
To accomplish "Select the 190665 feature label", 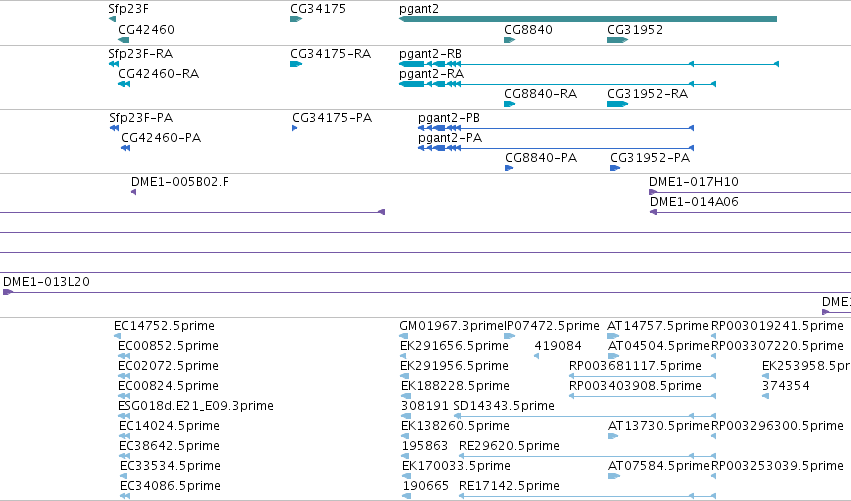I will pos(426,486).
